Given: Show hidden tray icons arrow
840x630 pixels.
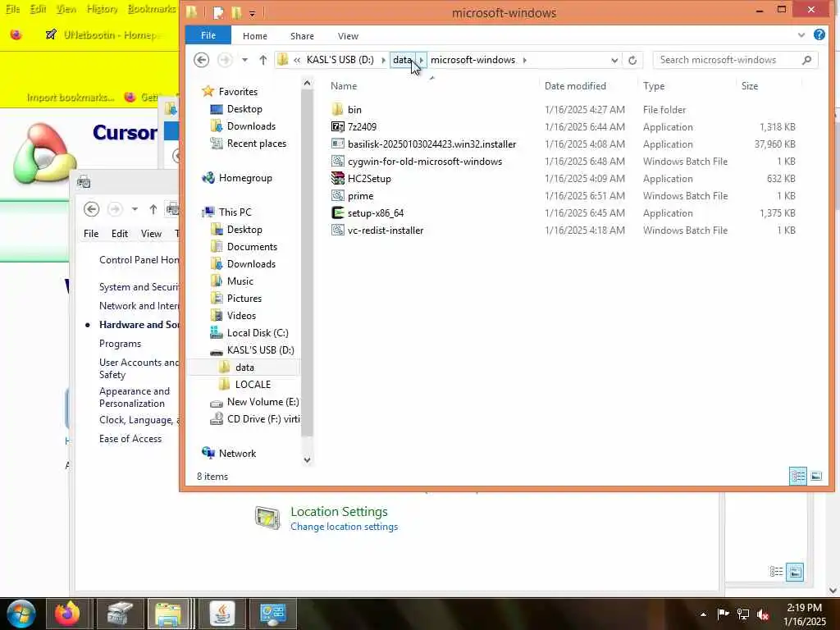Looking at the screenshot, I should click(x=703, y=614).
